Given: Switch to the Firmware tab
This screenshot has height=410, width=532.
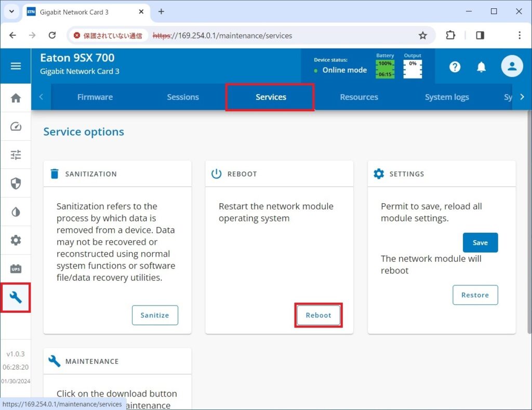Looking at the screenshot, I should 95,97.
